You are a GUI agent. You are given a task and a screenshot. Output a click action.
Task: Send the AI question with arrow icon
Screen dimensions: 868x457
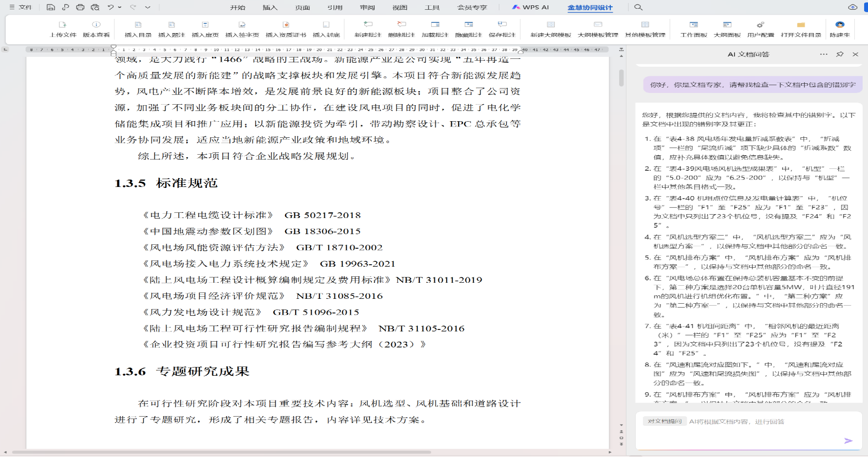[848, 440]
